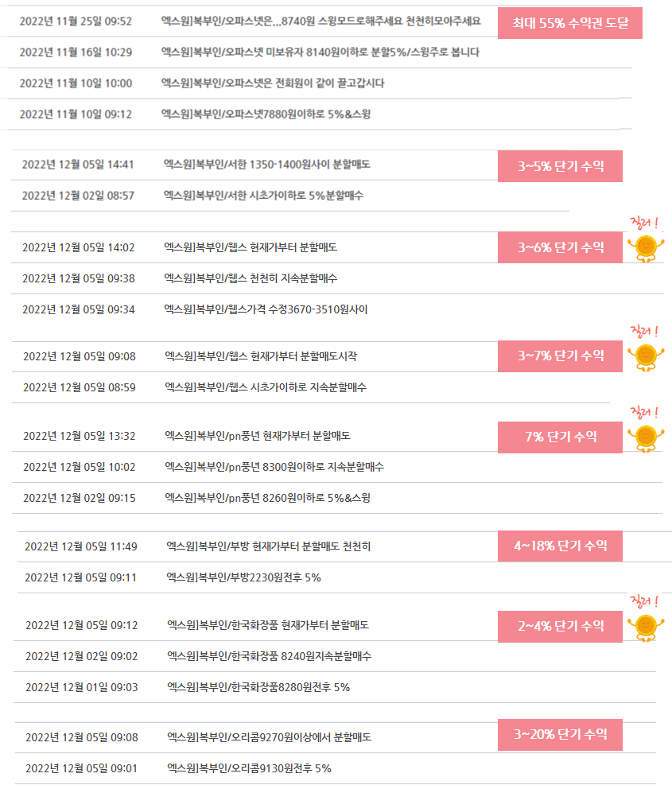Click the 4~18% 단기 수익 badge
The width and height of the screenshot is (672, 789).
pyautogui.click(x=560, y=546)
